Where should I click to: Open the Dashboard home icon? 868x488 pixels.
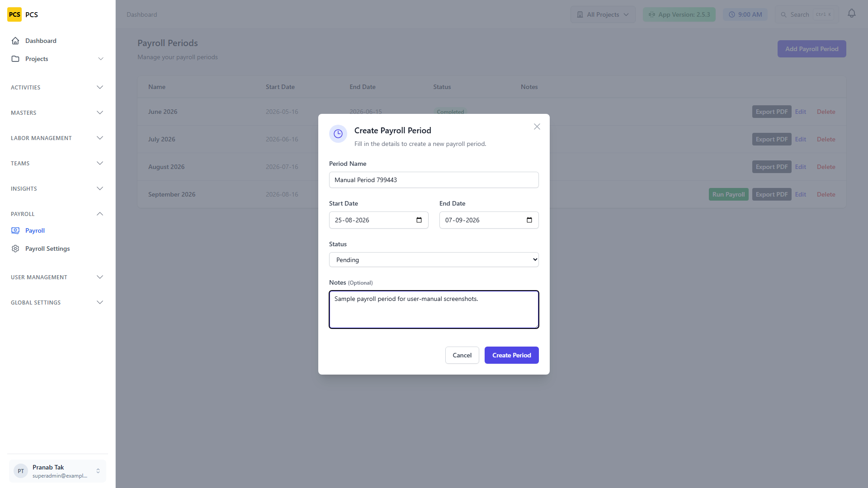click(x=15, y=41)
